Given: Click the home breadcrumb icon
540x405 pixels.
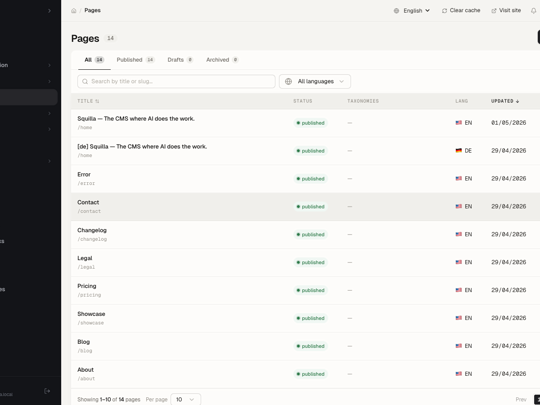Looking at the screenshot, I should tap(73, 11).
